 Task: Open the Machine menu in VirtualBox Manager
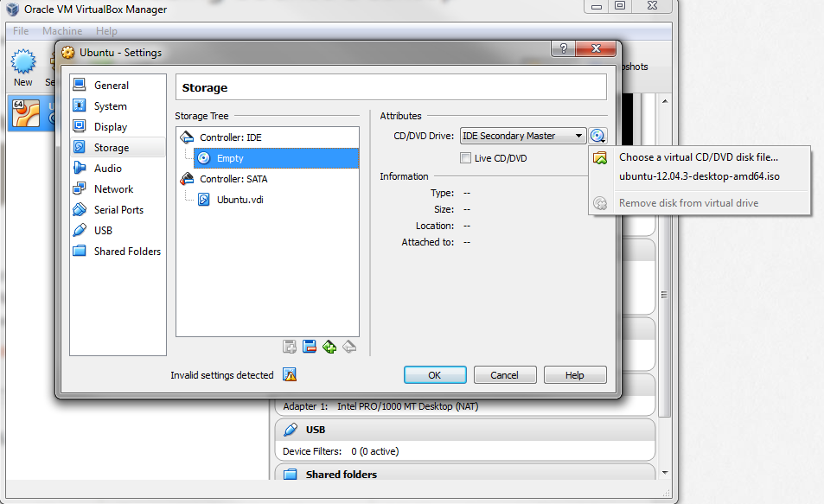point(62,31)
